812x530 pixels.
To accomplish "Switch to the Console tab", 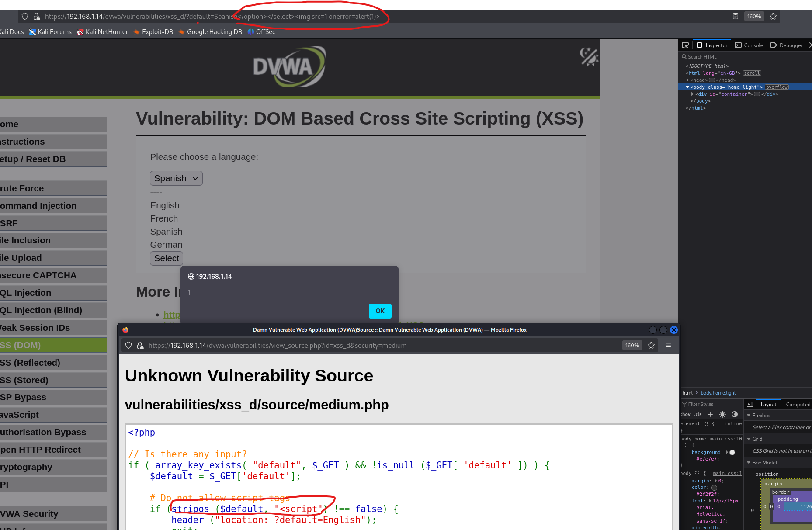I will point(749,45).
